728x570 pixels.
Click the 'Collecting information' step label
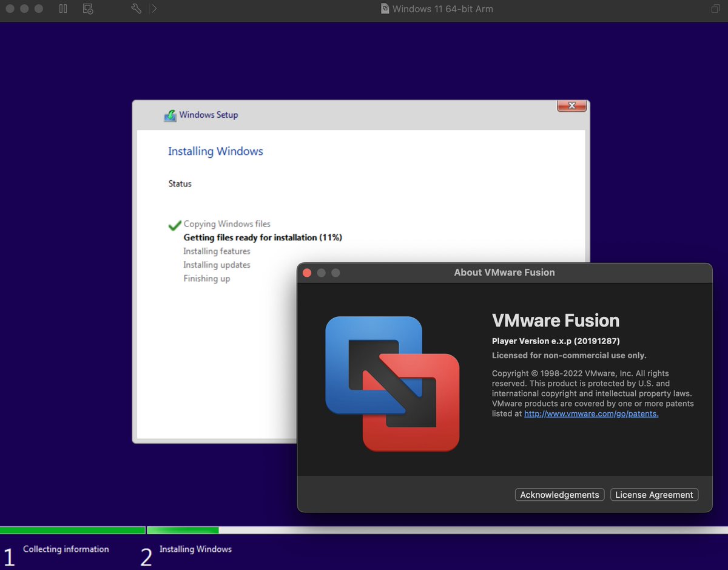(x=66, y=549)
